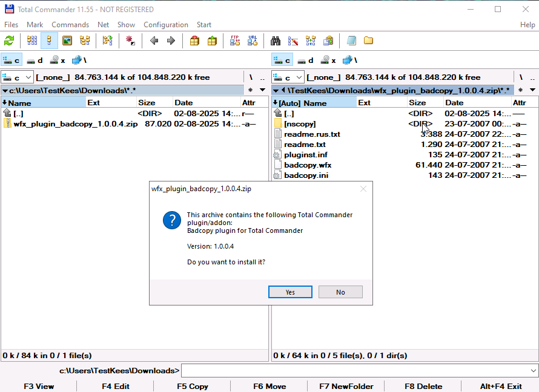Screen dimensions: 539x392
Task: Click the F5 Copy button
Action: point(193,387)
